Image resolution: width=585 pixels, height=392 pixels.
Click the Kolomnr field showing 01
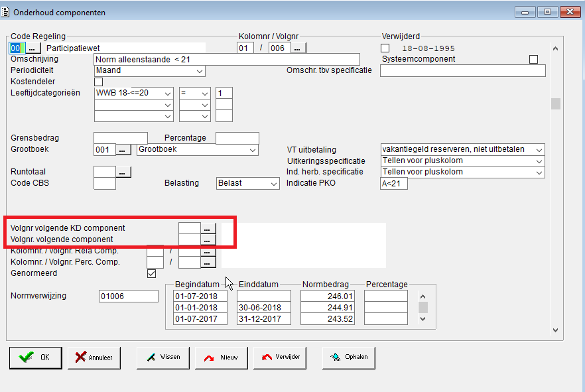245,48
